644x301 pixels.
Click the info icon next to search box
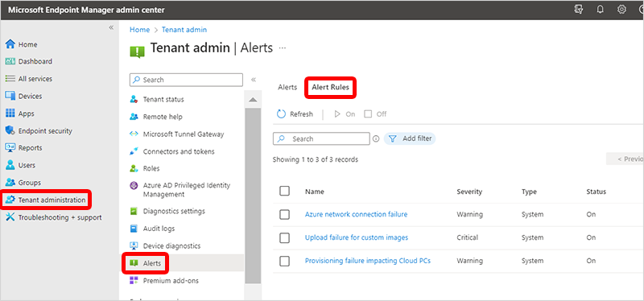coord(376,138)
